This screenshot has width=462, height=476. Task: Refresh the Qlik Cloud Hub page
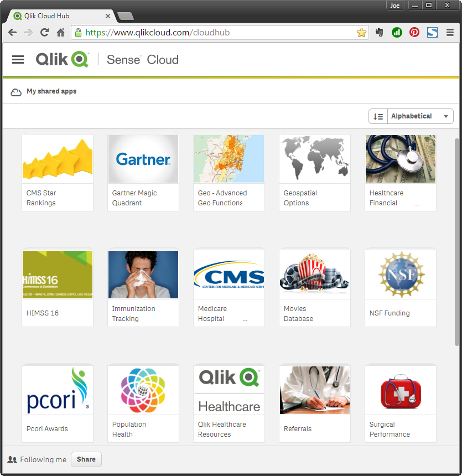point(44,33)
